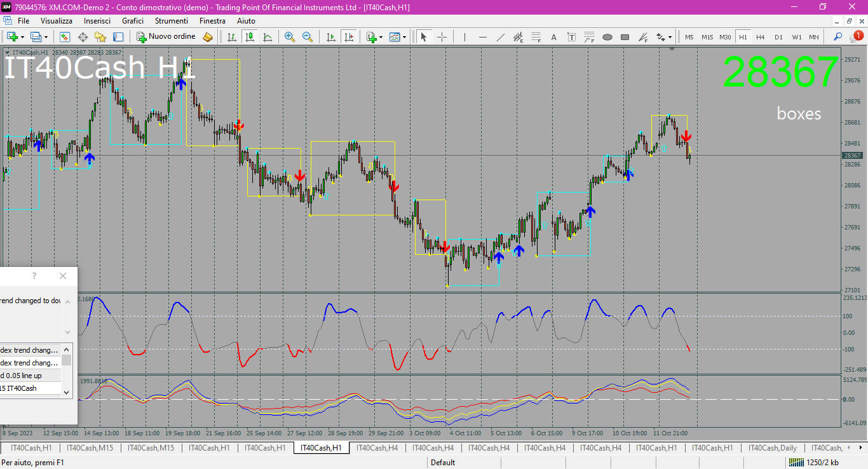
Task: Switch timeframe to M5
Action: (689, 37)
